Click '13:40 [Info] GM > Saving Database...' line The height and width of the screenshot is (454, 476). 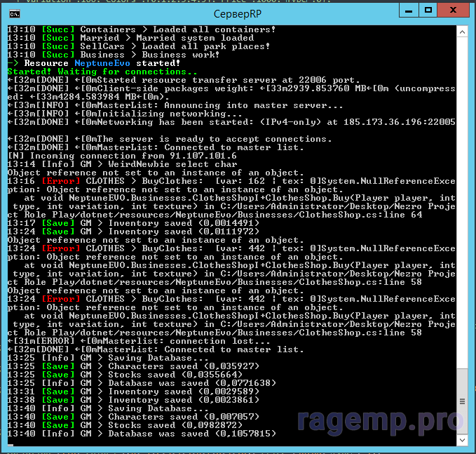click(108, 408)
